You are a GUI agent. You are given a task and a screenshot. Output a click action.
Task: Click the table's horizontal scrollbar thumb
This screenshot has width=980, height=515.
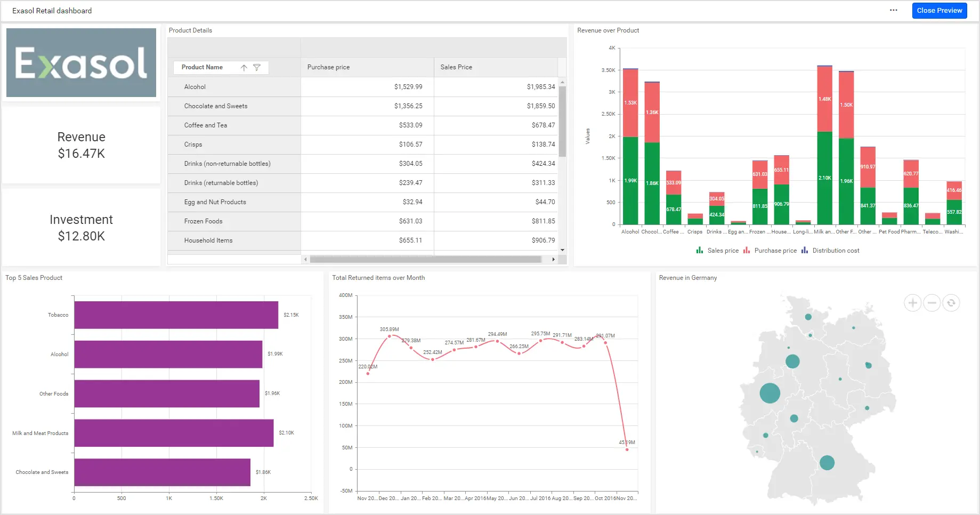point(425,260)
